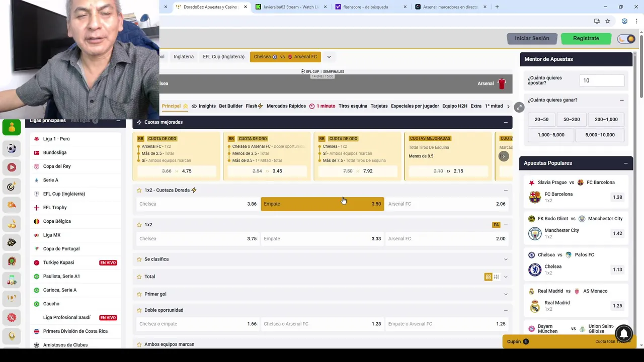Collapse the Cuotas mejoradas section
The image size is (644, 362).
tap(506, 122)
